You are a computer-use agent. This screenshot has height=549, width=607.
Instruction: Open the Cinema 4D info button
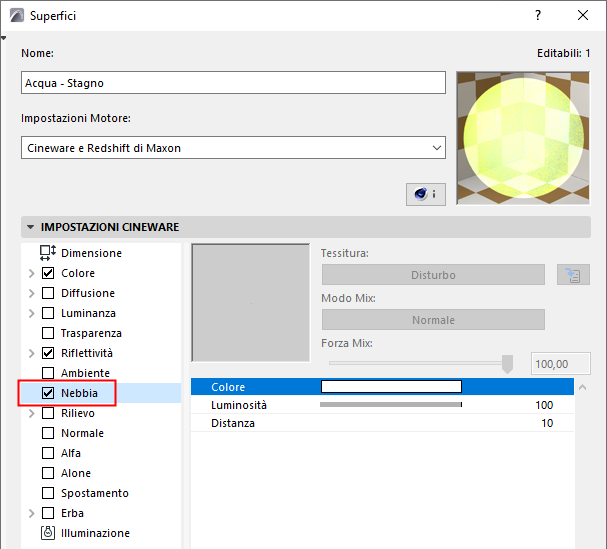(425, 194)
